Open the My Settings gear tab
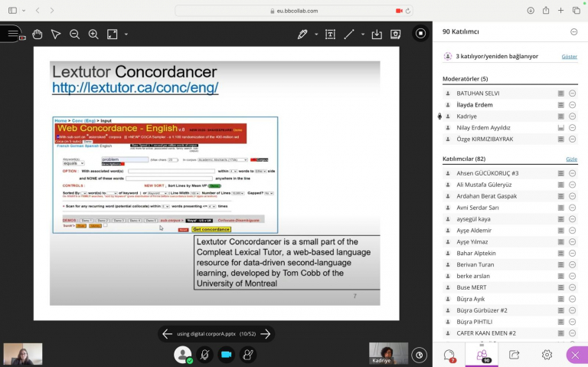The height and width of the screenshot is (367, 588). [x=547, y=355]
